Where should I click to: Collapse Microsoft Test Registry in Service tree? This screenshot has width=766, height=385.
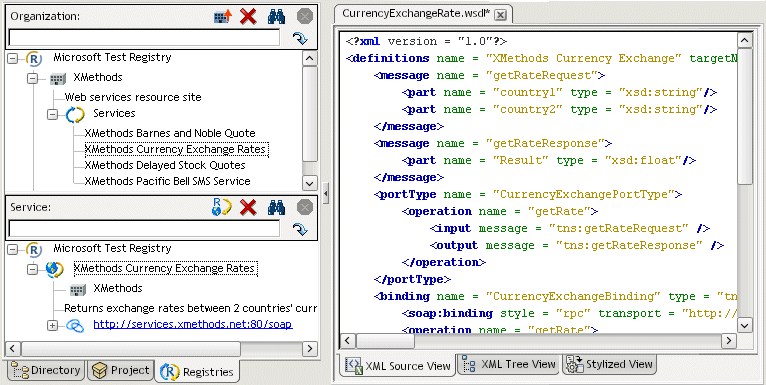pos(13,250)
